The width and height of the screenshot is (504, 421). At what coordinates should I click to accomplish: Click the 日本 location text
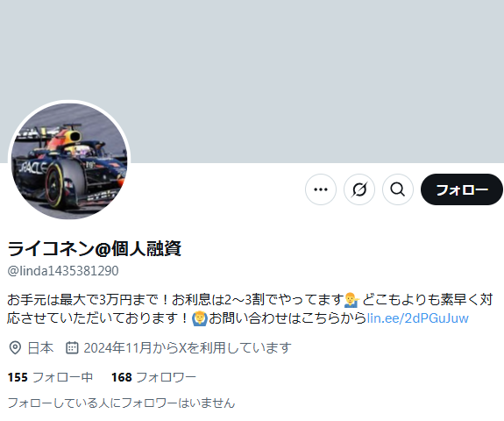(x=40, y=348)
